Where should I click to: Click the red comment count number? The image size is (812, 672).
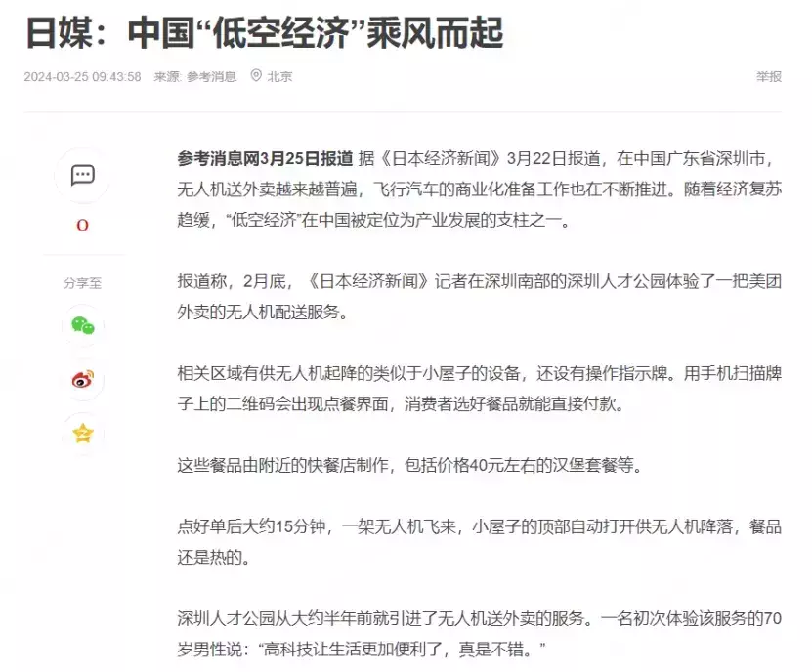tap(82, 226)
